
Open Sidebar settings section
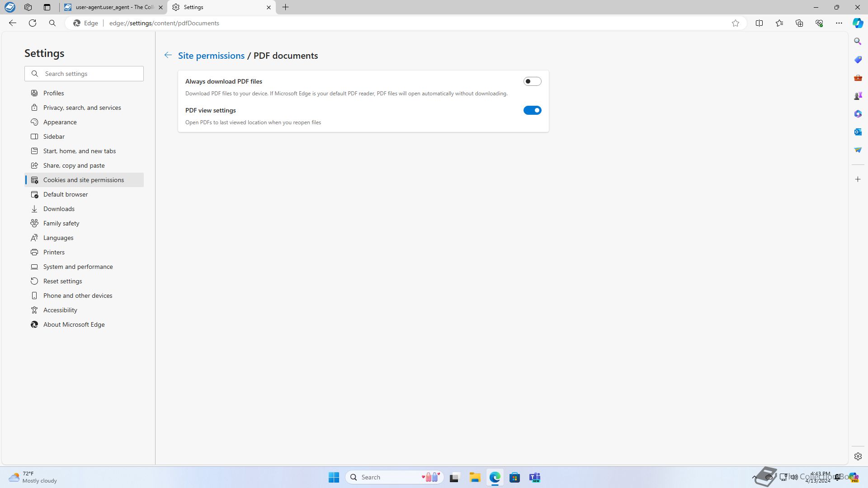point(84,136)
